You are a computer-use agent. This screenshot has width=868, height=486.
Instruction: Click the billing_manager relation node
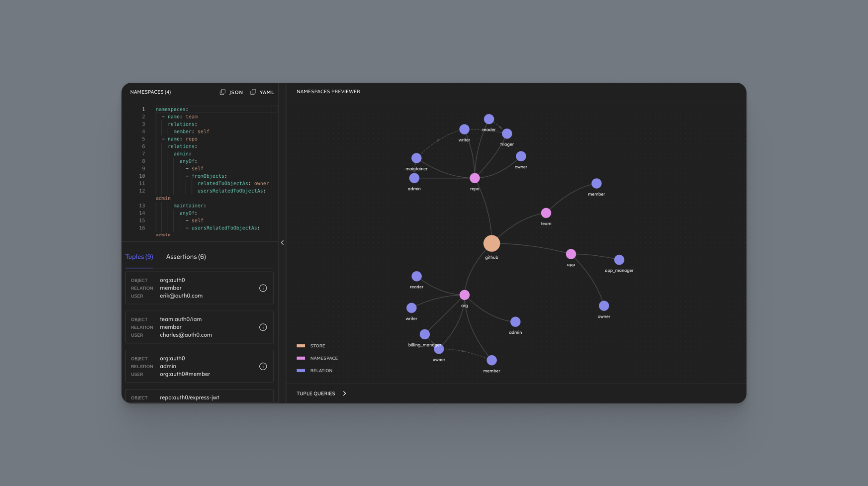coord(424,334)
